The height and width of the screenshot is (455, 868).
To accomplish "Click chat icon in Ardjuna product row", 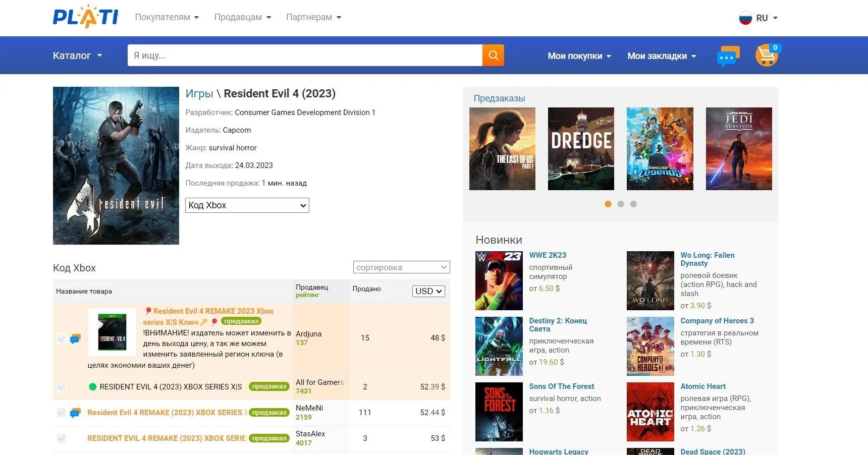I will [x=75, y=338].
